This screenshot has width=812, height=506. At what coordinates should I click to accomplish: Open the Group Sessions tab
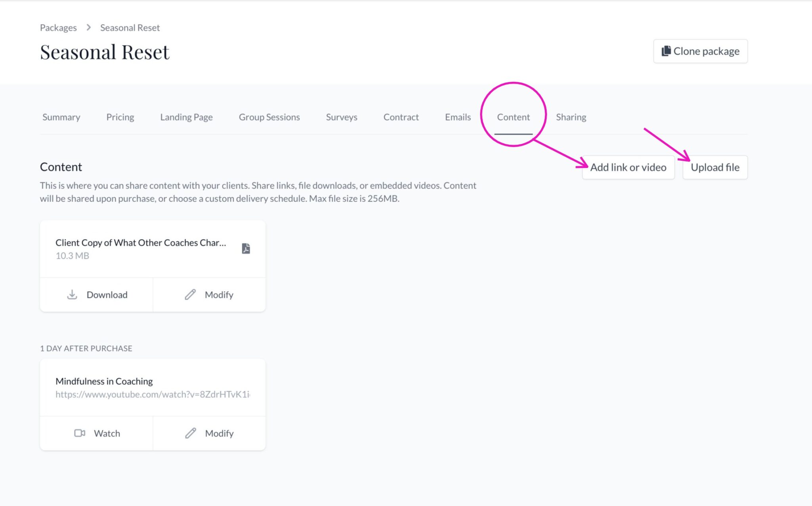269,117
